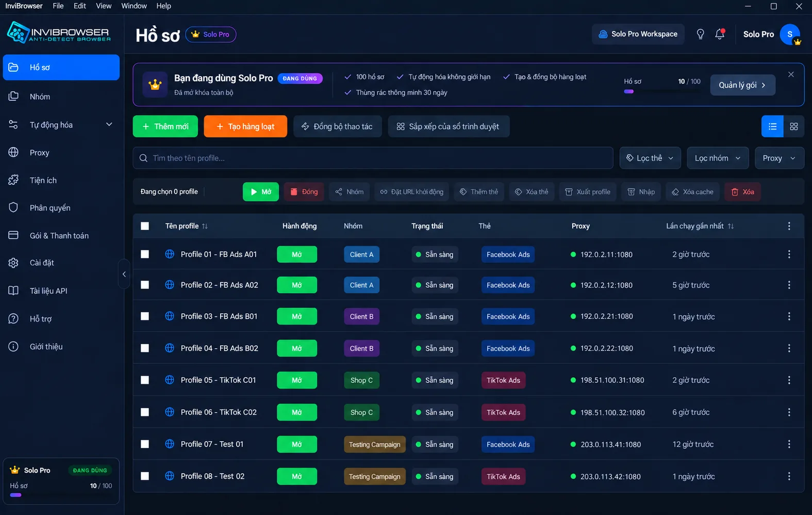The width and height of the screenshot is (812, 515).
Task: Click Xóa cache toolbar item
Action: point(692,192)
